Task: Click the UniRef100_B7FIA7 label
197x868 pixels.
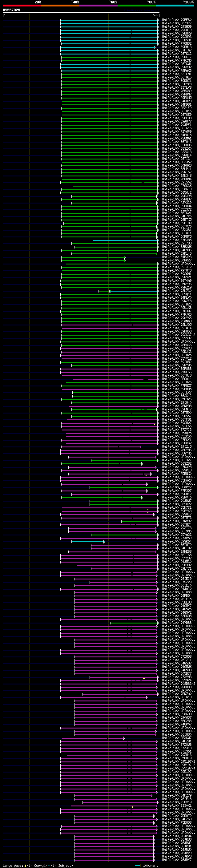Action: 177,50
